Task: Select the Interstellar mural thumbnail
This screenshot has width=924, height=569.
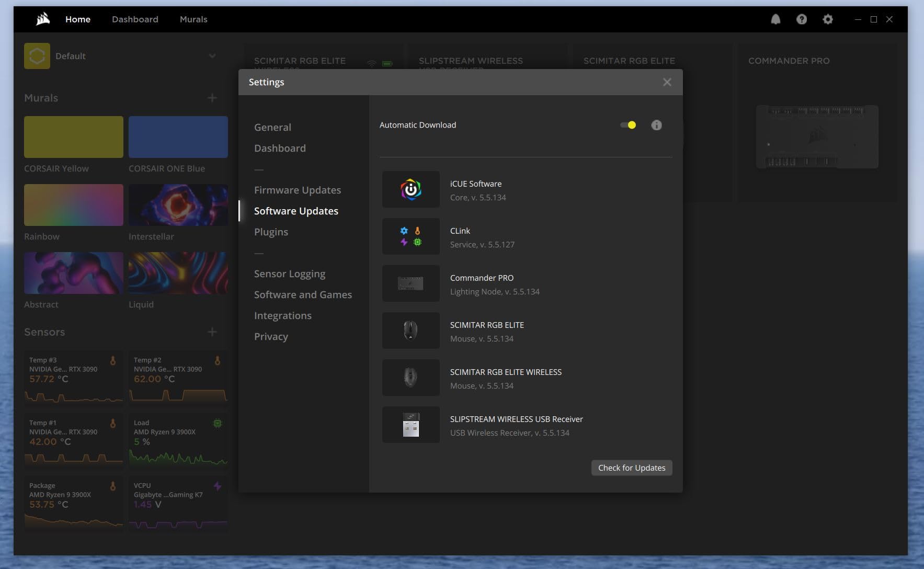Action: point(178,205)
